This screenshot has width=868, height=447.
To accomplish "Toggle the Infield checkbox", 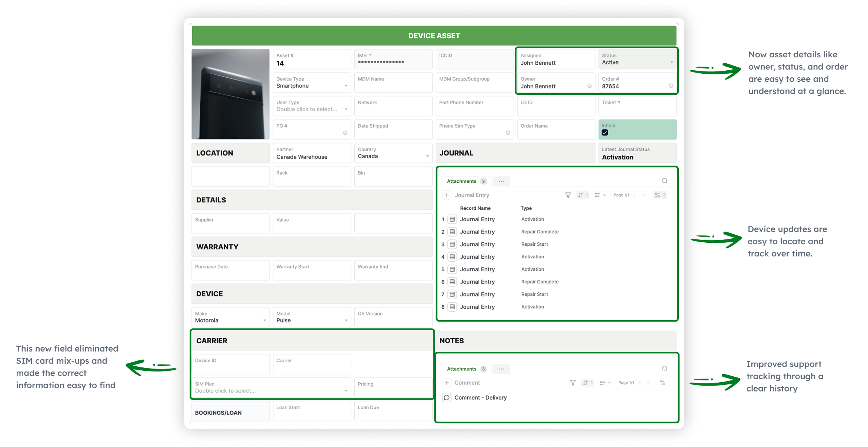I will point(605,132).
